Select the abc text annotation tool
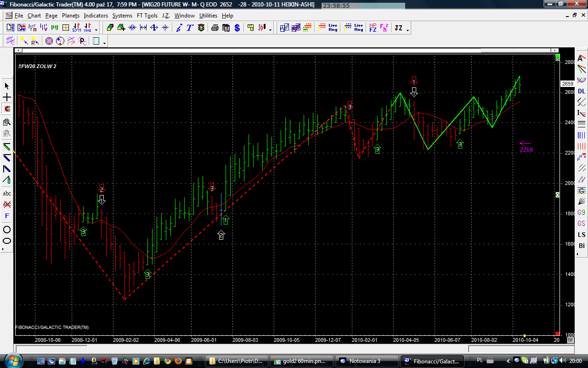The height and width of the screenshot is (368, 588). coord(7,194)
